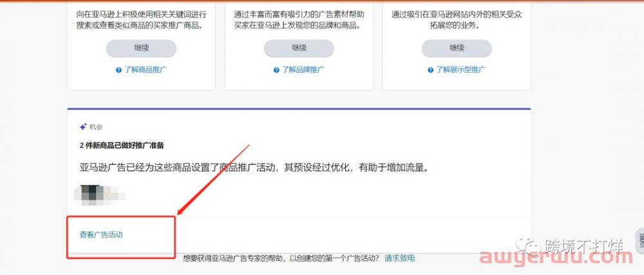Screen dimensions: 644x275
Task: Click the question icon beside 了解品牌推广
Action: (276, 70)
